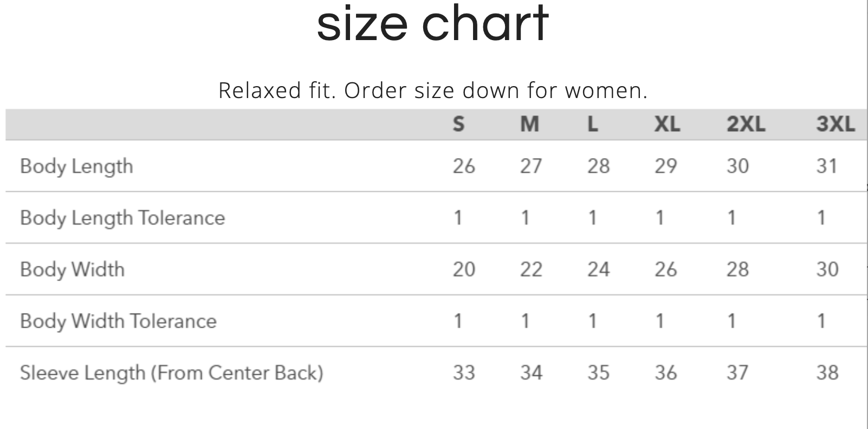Select the S size column header
This screenshot has width=868, height=429.
458,125
